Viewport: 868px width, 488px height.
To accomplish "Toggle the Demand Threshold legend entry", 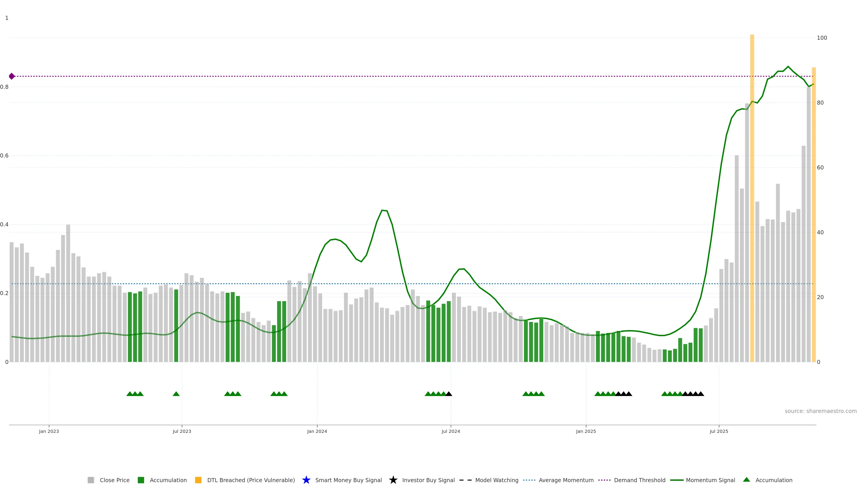I will (x=639, y=480).
